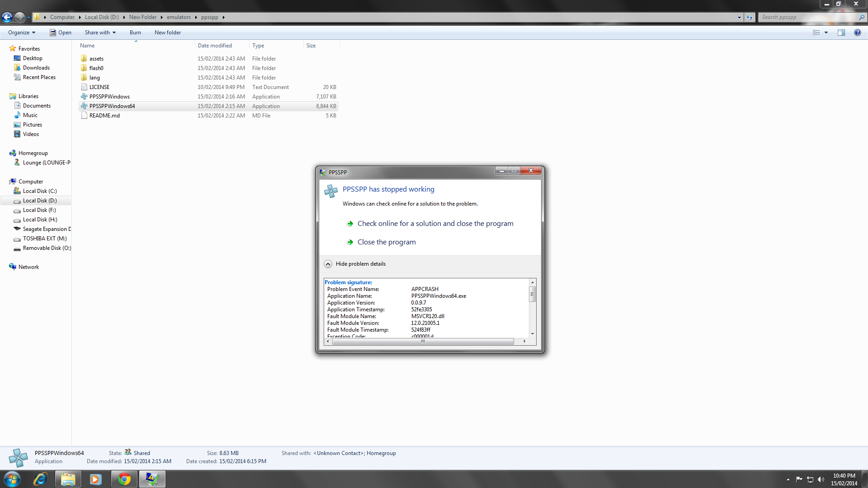Image resolution: width=868 pixels, height=488 pixels.
Task: Select Local Disk (C:) in navigation pane
Action: point(40,191)
